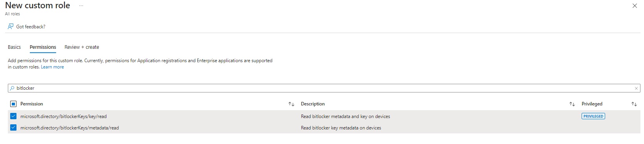Sort by Permission column arrows
The width and height of the screenshot is (644, 144).
291,104
